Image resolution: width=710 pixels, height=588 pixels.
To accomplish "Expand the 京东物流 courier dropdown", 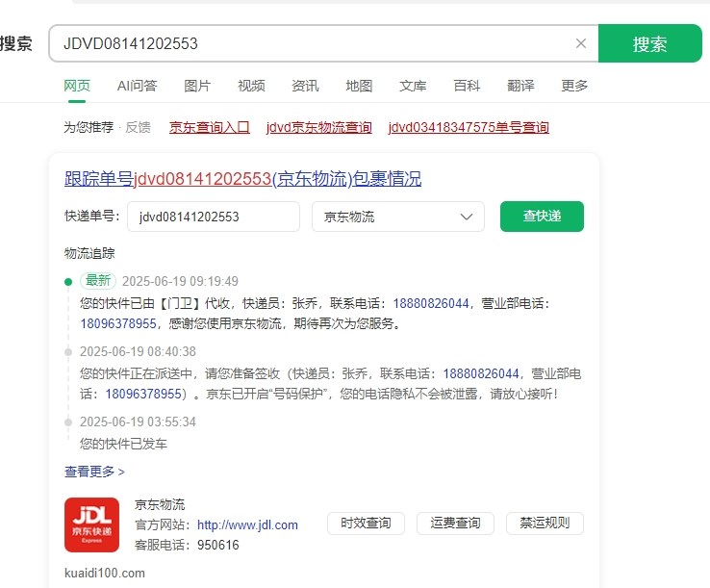I will [x=398, y=217].
